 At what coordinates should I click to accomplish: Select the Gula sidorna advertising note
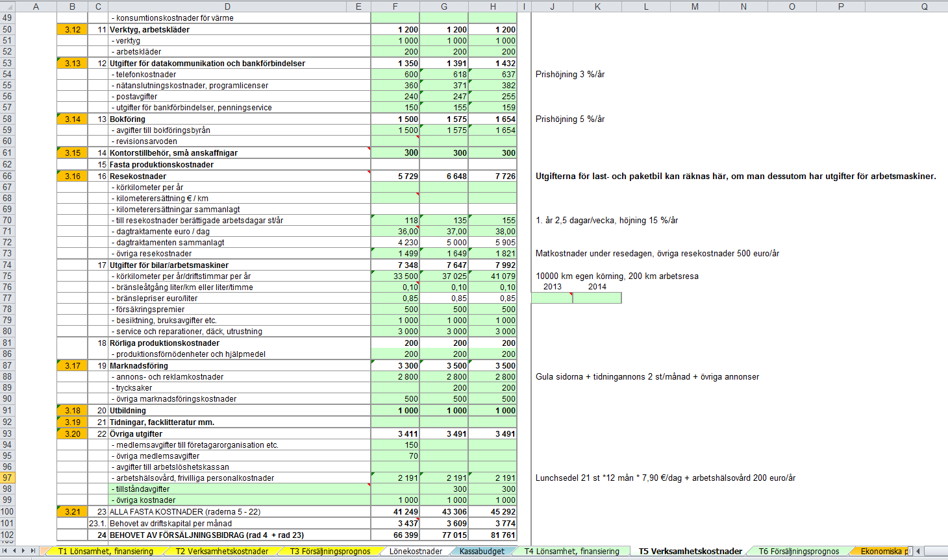tap(647, 376)
